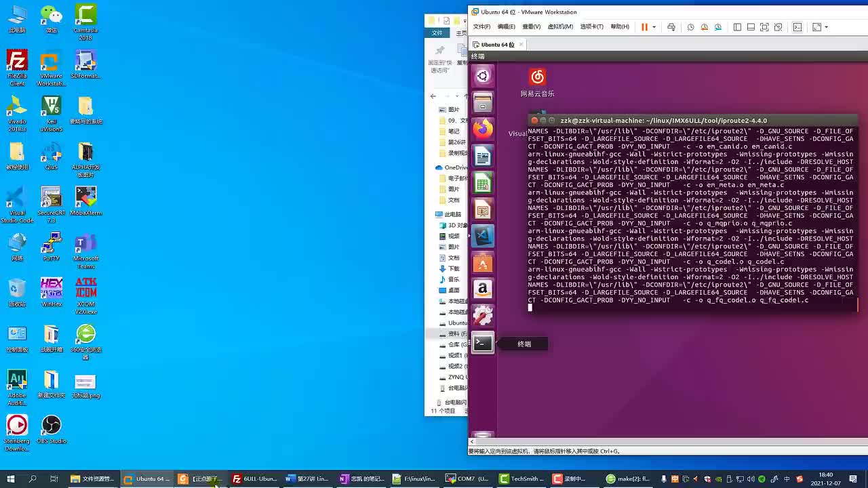Click VMware Unity mode icon
This screenshot has height=488, width=868.
point(778,27)
